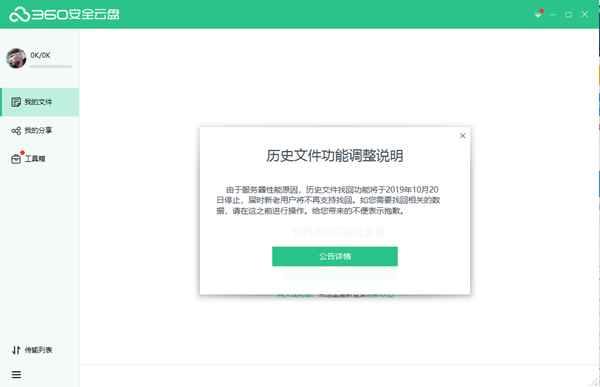Click the 我的文件 document icon
600x387 pixels.
pos(16,102)
